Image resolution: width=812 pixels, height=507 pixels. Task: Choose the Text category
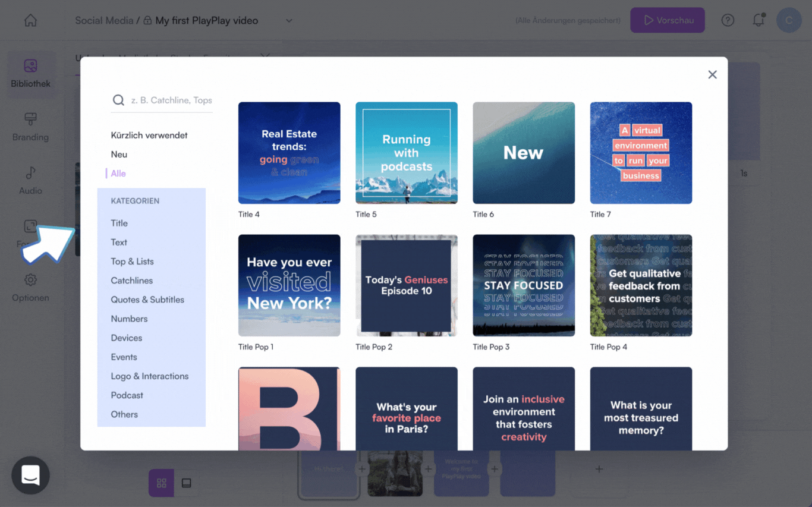(119, 242)
